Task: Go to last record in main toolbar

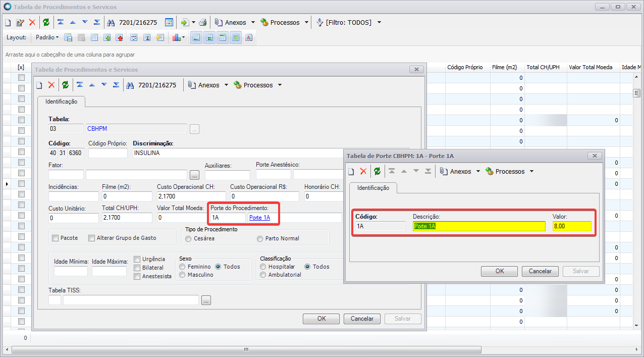Action: pos(97,23)
